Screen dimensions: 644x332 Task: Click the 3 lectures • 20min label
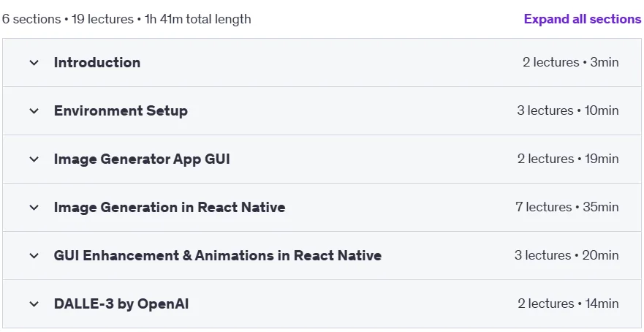point(567,255)
